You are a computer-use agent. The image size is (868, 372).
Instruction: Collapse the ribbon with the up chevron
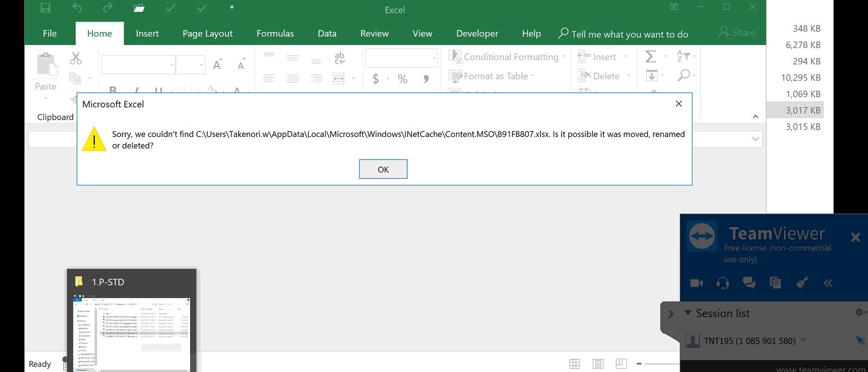tap(755, 117)
